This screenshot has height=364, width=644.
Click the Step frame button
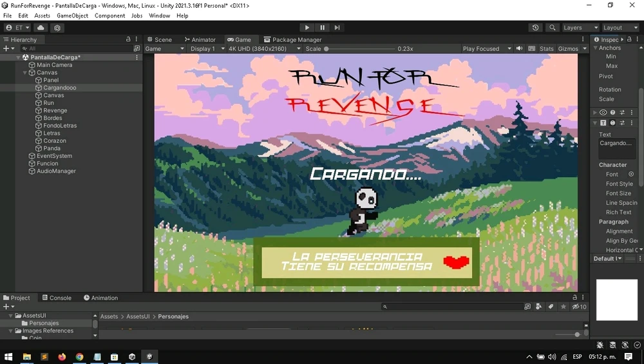point(337,28)
